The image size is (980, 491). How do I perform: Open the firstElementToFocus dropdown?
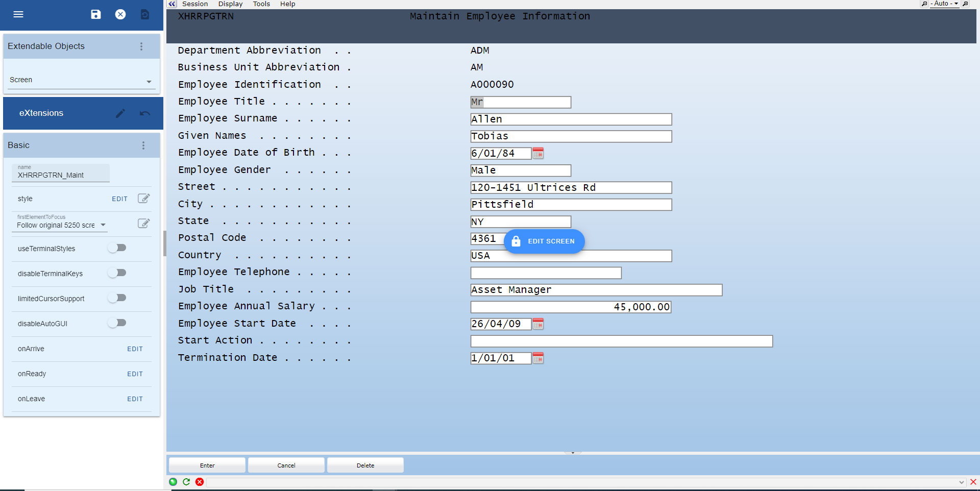coord(60,225)
